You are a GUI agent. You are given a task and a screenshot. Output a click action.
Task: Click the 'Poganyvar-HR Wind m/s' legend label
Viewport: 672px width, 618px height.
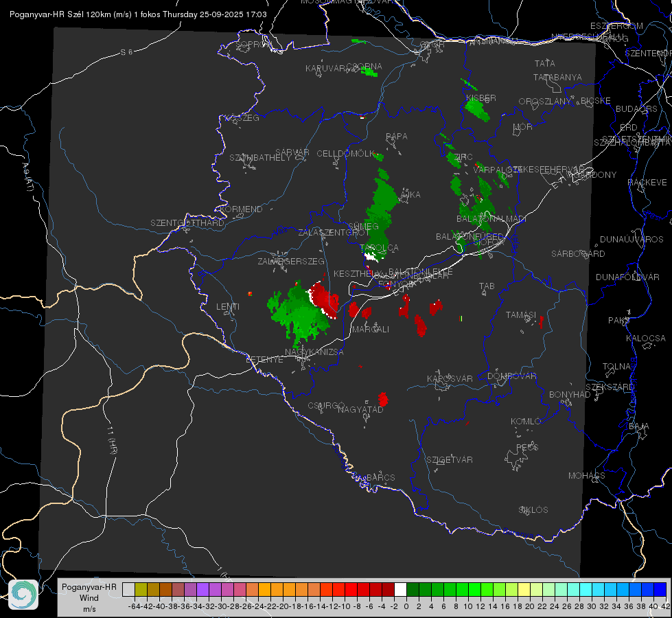pos(89,598)
